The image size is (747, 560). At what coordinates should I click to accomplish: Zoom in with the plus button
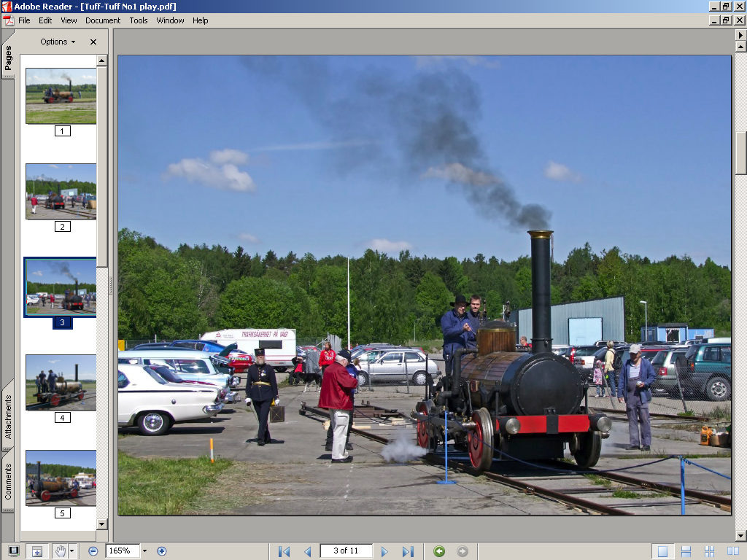tap(161, 551)
